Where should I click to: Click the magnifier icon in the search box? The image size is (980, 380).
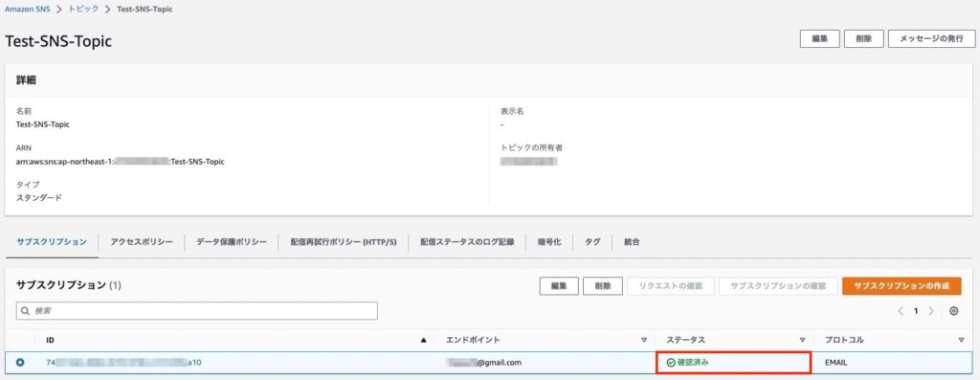(26, 311)
